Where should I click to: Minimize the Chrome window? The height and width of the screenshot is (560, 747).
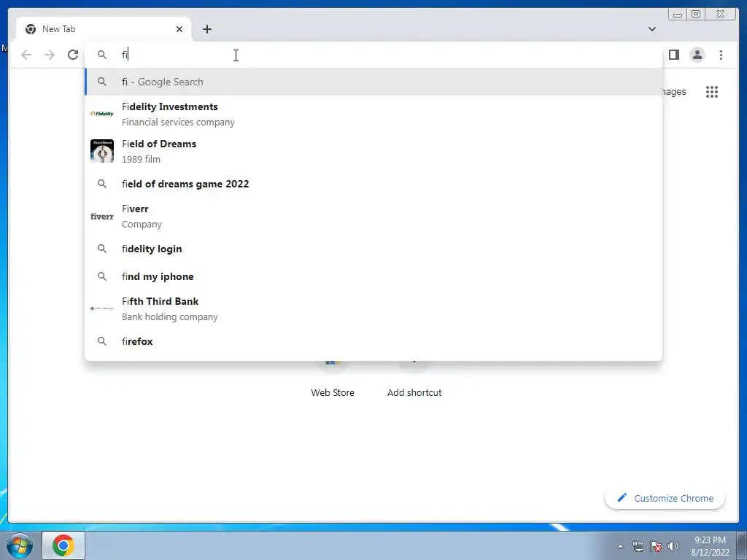(x=678, y=15)
